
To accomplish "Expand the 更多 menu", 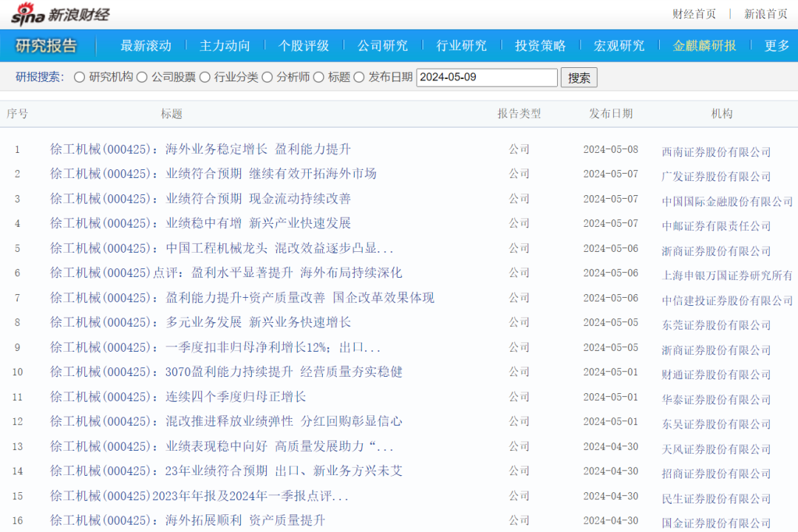I will (777, 46).
